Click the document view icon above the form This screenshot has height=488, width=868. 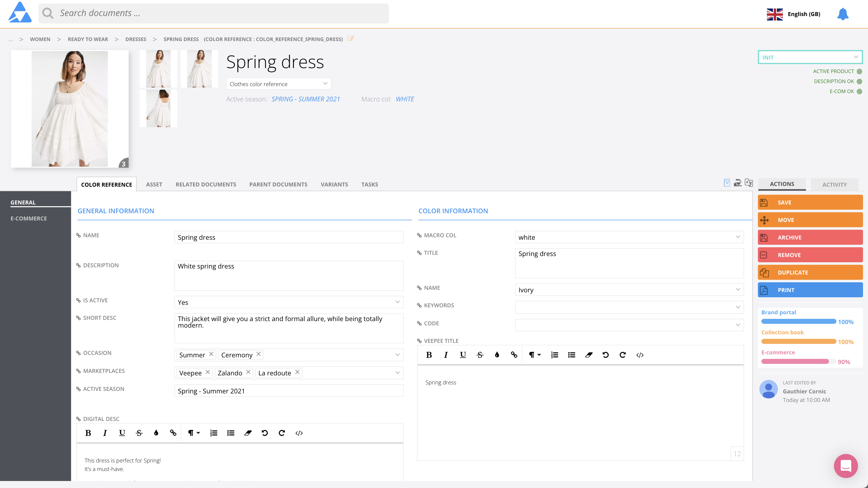727,183
